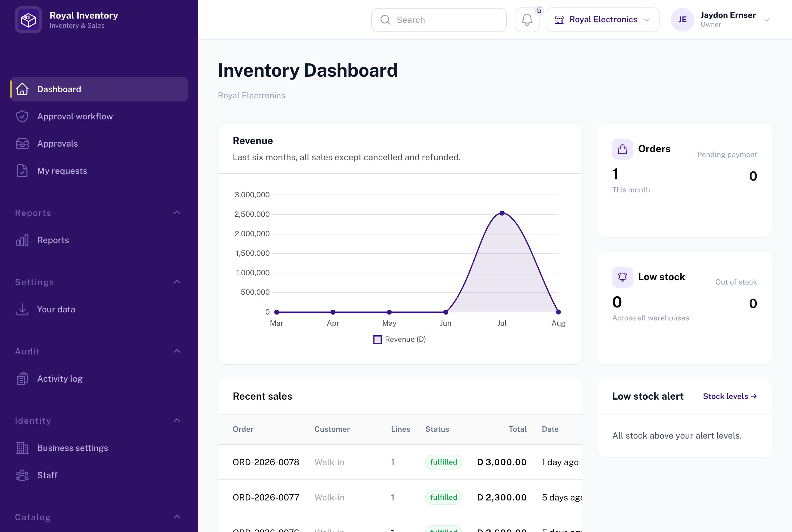Click the search magnifier icon
The width and height of the screenshot is (792, 532).
click(385, 20)
